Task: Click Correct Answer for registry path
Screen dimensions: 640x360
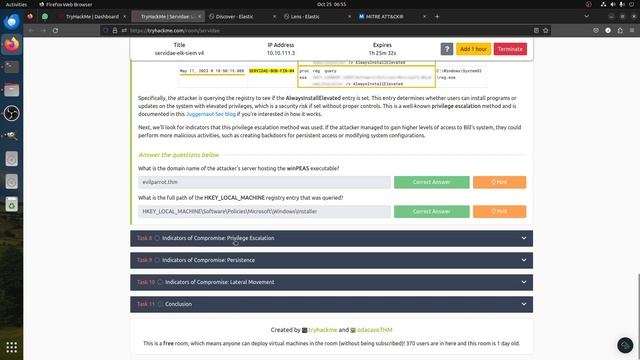Action: 431,211
